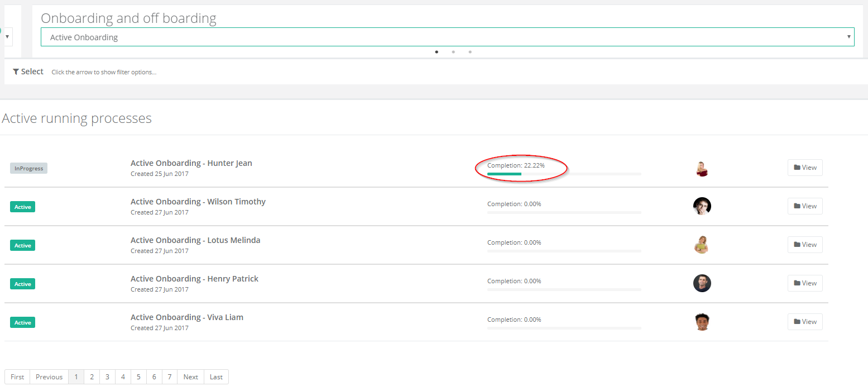Click the Active badge for Lotus Melinda
Screen dimensions: 868x386
pos(22,245)
